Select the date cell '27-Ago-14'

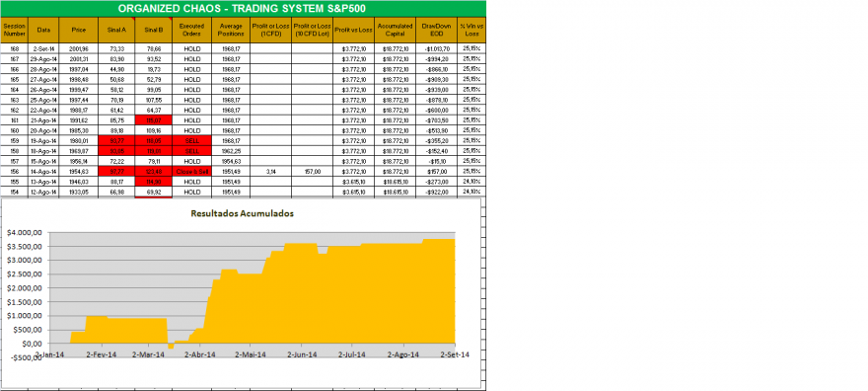pyautogui.click(x=43, y=79)
